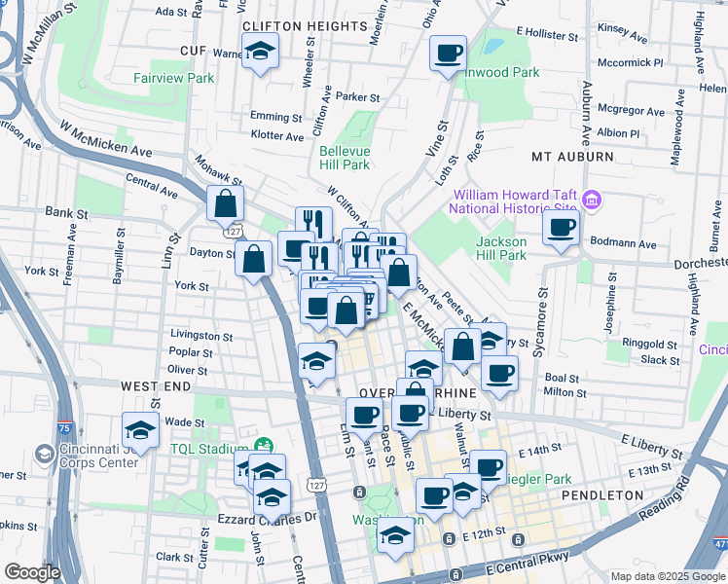Open the coffee marker on Republic St
728x584 pixels.
click(410, 415)
